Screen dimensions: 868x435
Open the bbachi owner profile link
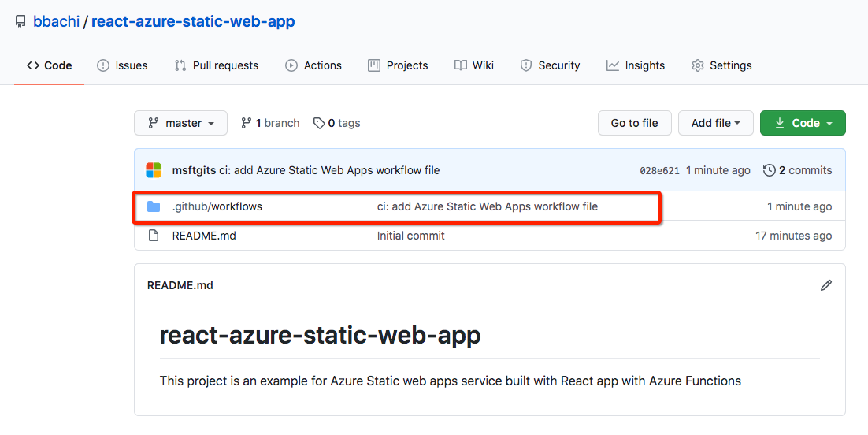(x=57, y=21)
